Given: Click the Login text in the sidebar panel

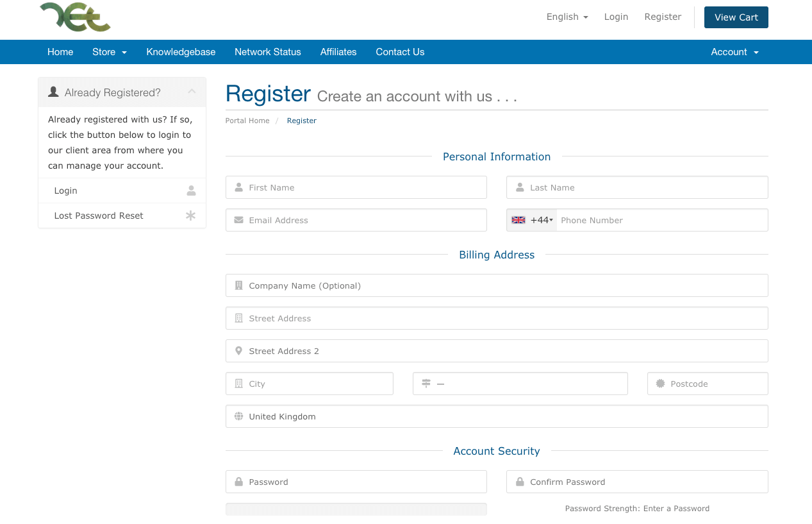Looking at the screenshot, I should coord(66,190).
